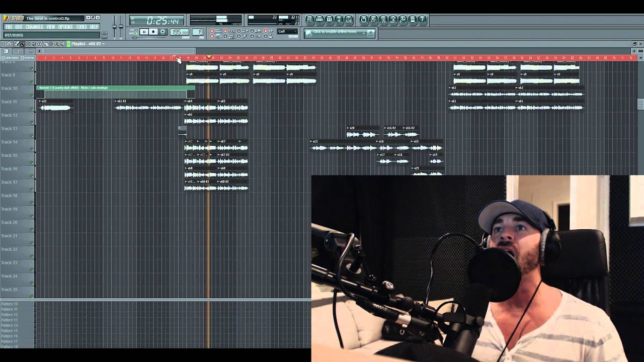Image resolution: width=644 pixels, height=362 pixels.
Task: Toggle the ZERO-CROSS option
Action: click(11, 58)
